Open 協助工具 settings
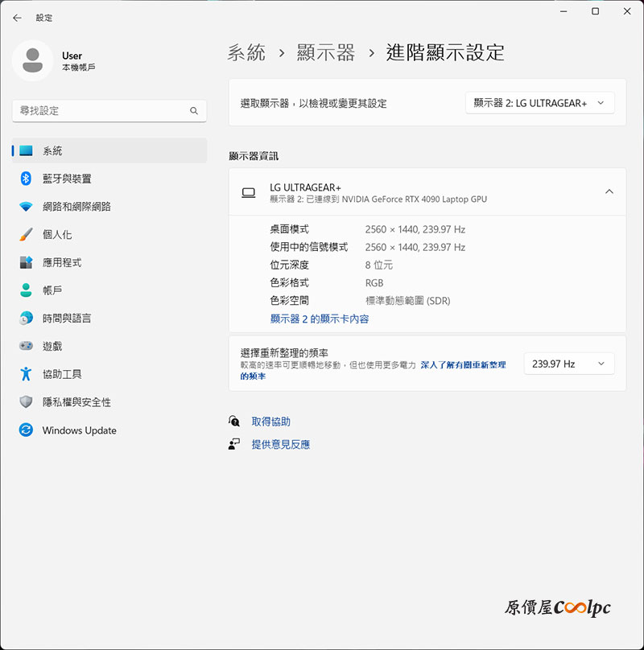Image resolution: width=644 pixels, height=650 pixels. pyautogui.click(x=109, y=374)
